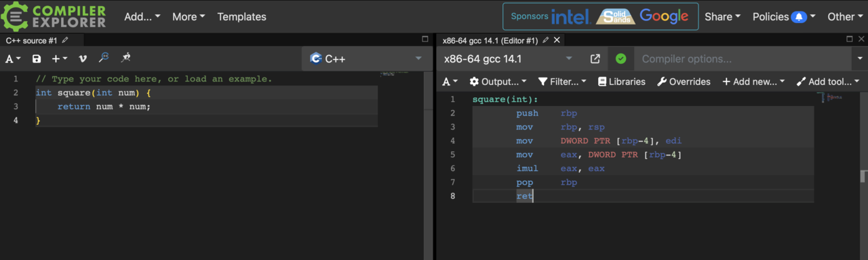Viewport: 868px width, 260px height.
Task: Click the closing brace on source line 4
Action: pos(38,121)
